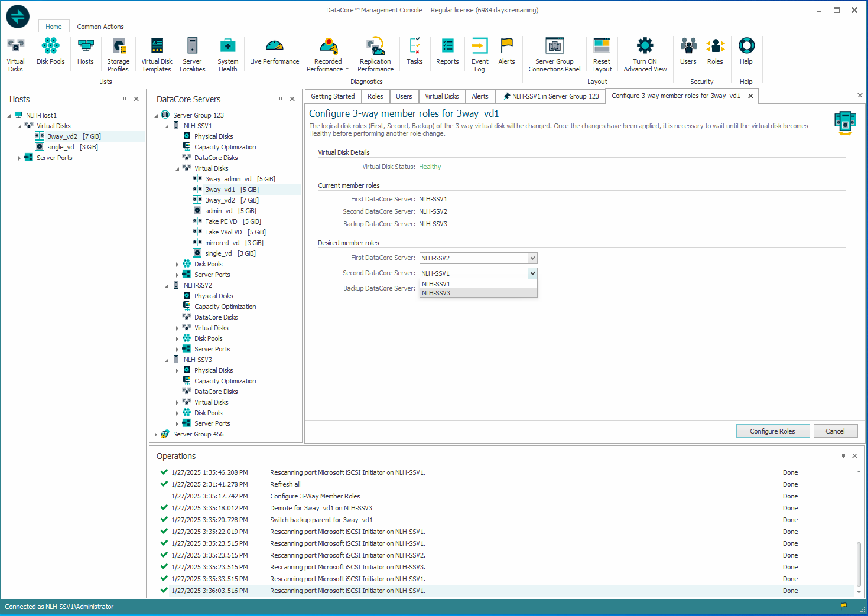Collapse the NLH-SSV2 server node
Image resolution: width=868 pixels, height=616 pixels.
167,286
